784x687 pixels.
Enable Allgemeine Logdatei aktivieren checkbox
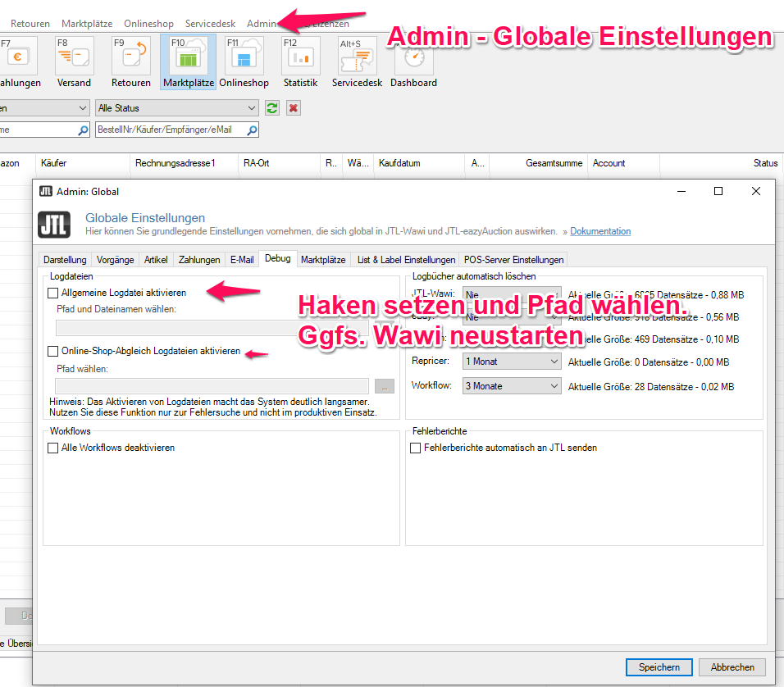click(x=53, y=293)
